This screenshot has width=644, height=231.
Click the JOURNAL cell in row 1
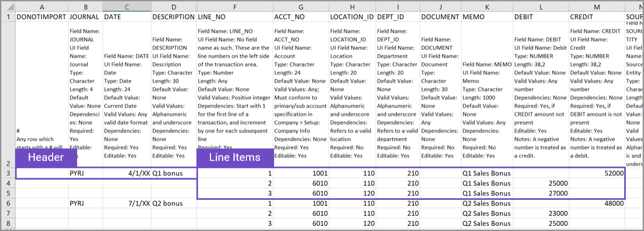coord(85,17)
